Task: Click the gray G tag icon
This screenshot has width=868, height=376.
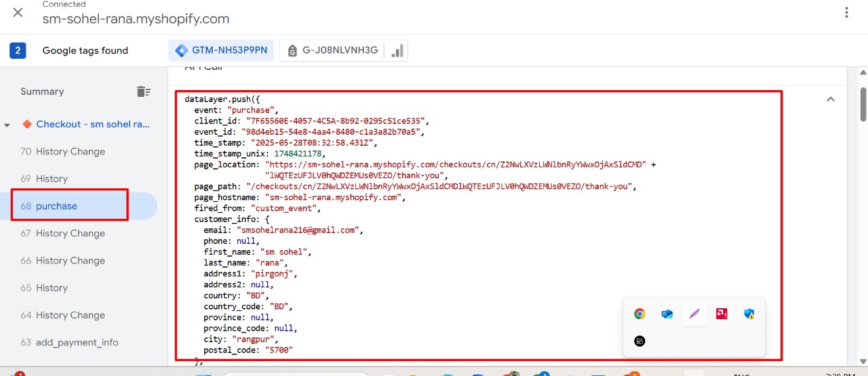Action: [292, 51]
